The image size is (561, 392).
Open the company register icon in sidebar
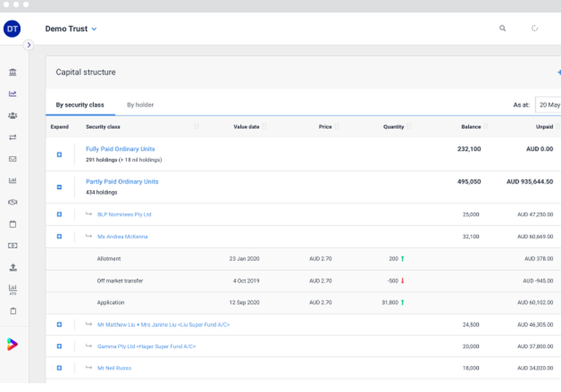(x=12, y=72)
